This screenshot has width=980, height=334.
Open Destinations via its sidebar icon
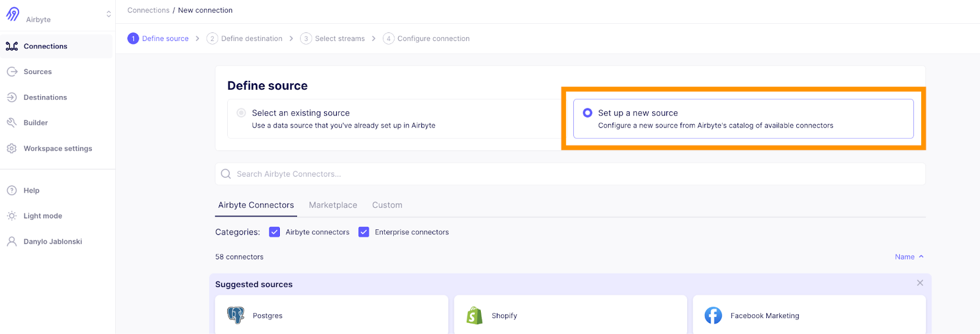[x=12, y=97]
